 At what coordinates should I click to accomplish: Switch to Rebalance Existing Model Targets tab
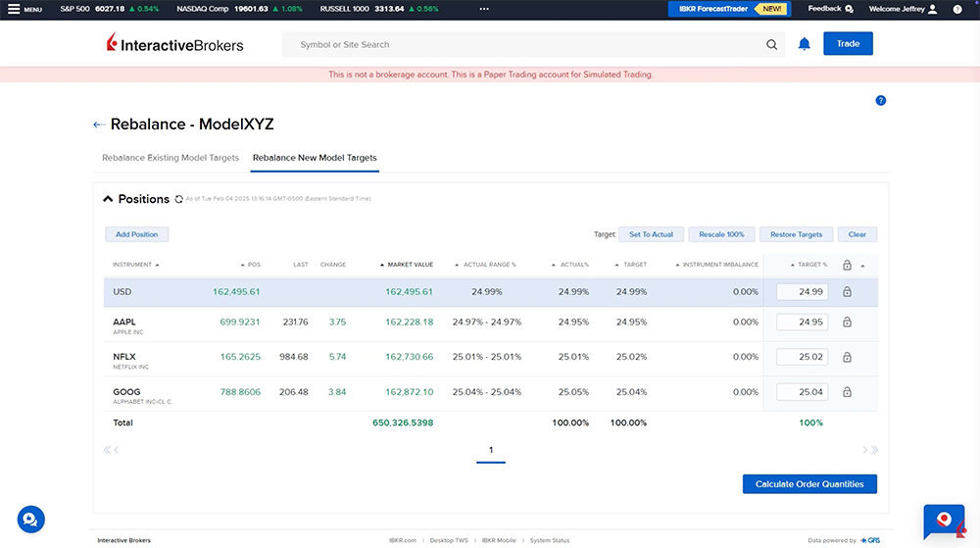pos(171,158)
